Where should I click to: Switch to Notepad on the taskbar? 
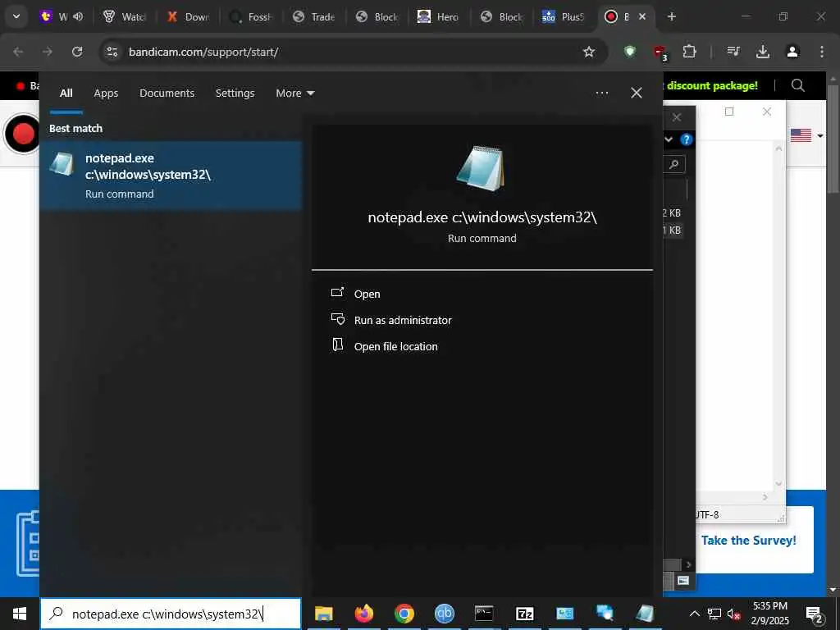(x=645, y=614)
